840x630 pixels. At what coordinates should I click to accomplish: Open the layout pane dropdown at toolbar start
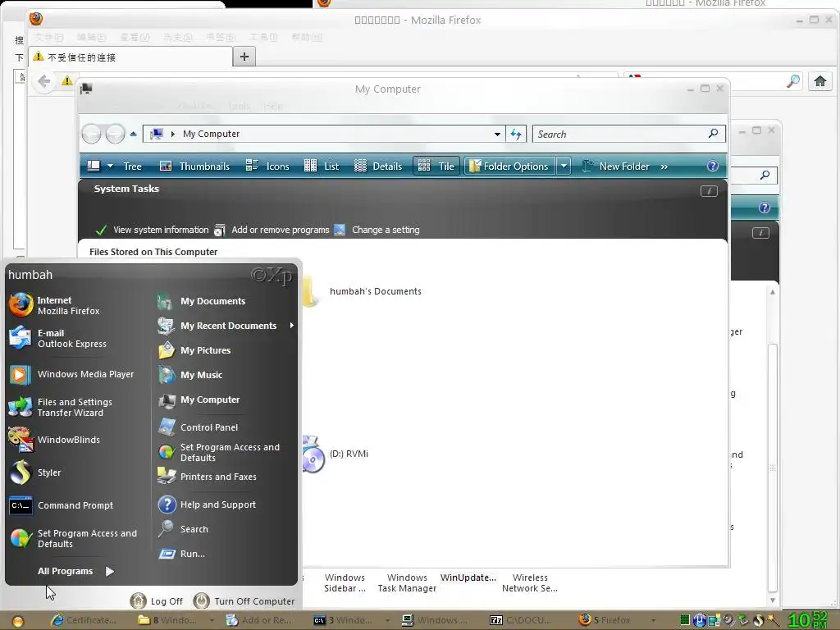110,167
